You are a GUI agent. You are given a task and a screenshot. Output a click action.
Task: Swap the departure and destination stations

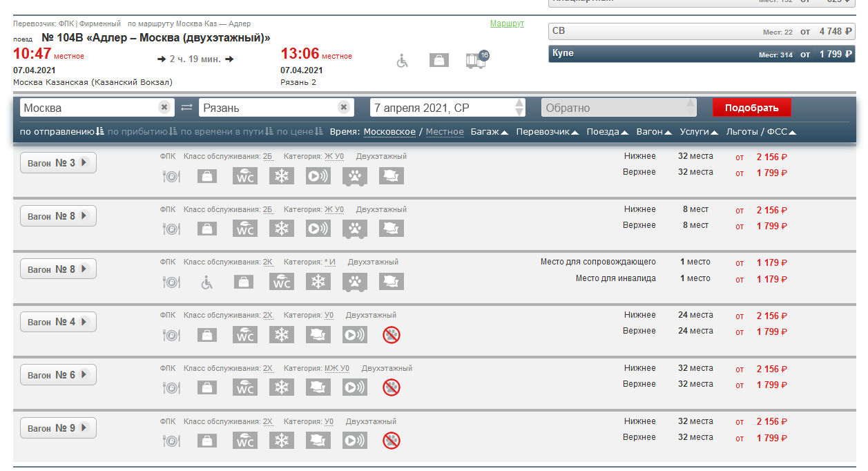pyautogui.click(x=186, y=108)
